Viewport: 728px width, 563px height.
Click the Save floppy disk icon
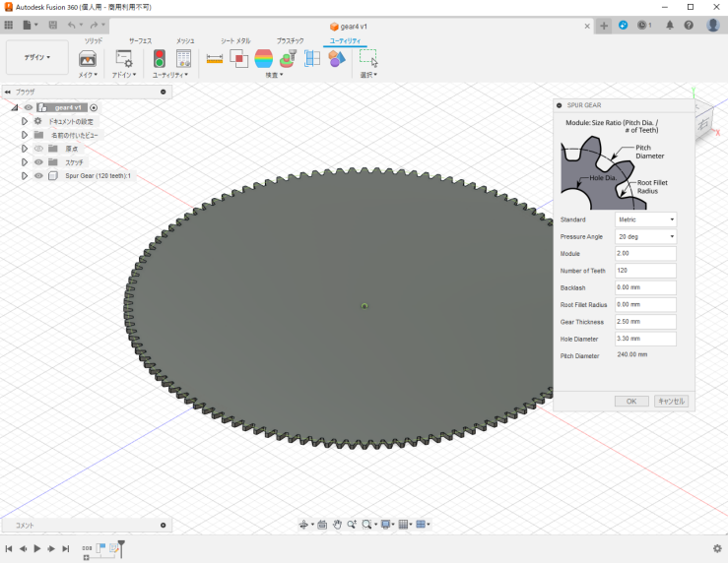click(x=51, y=25)
